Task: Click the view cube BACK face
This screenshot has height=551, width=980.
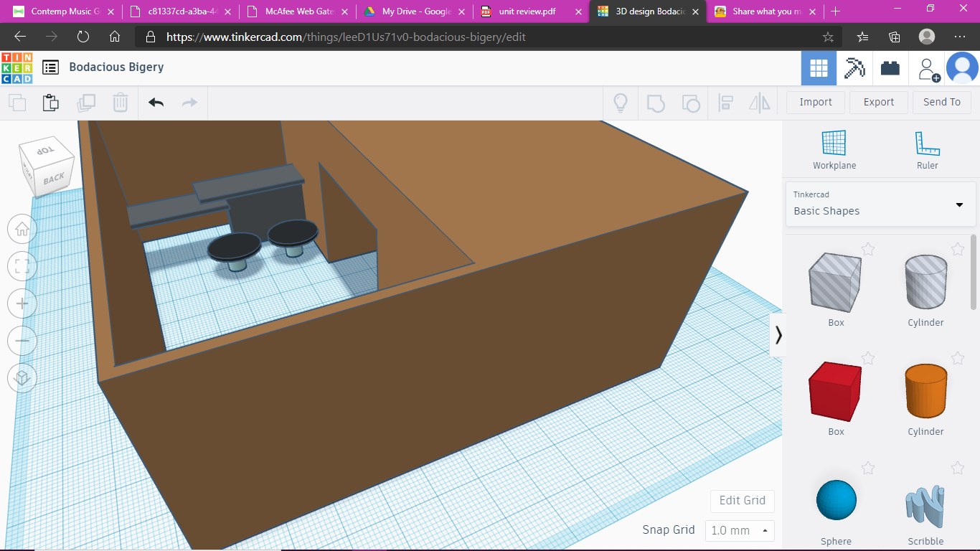Action: (x=55, y=179)
